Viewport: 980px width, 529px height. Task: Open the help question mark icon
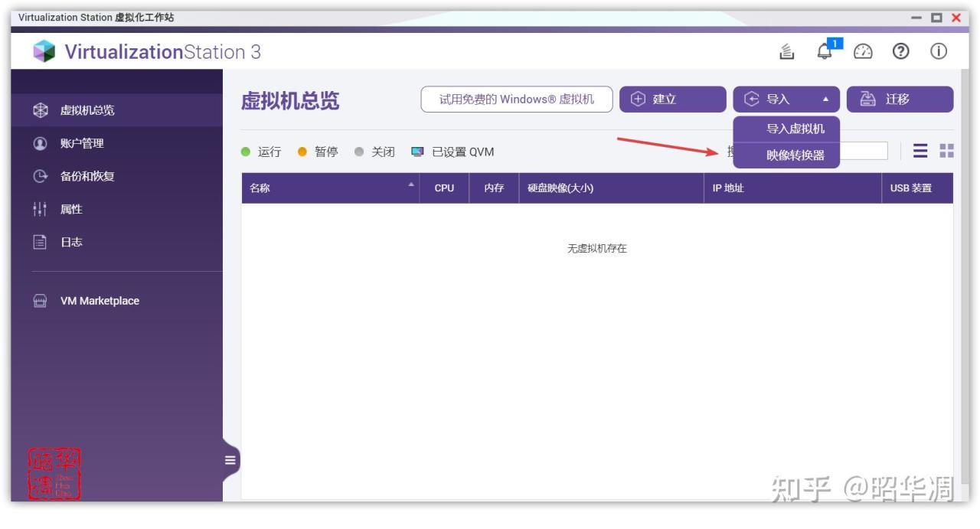pos(901,51)
